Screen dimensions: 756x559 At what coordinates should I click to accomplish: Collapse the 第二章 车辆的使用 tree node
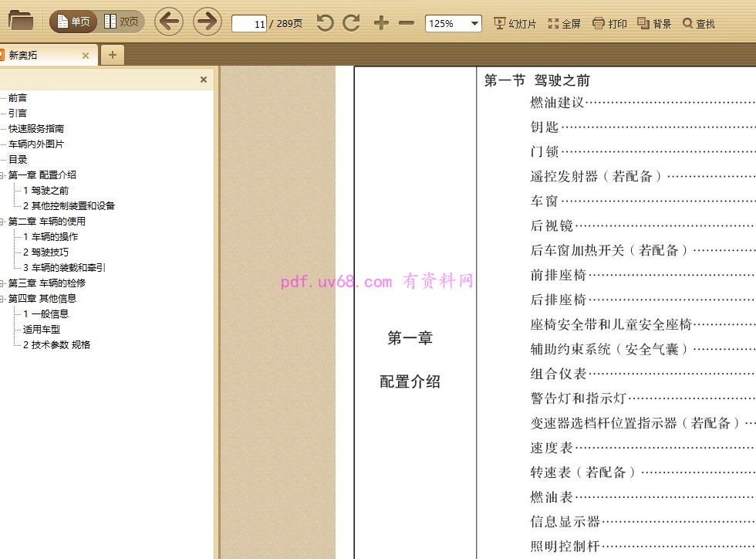[x=2, y=222]
